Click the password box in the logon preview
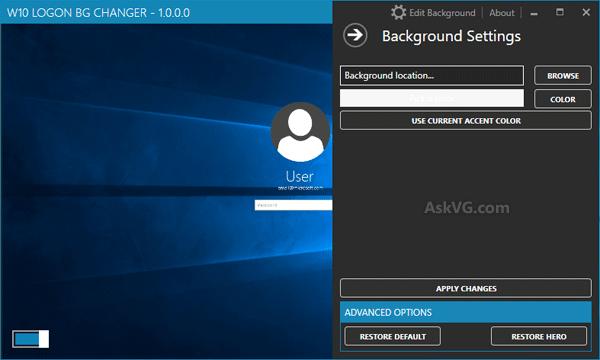Screen dimensions: 600x360 coord(293,205)
